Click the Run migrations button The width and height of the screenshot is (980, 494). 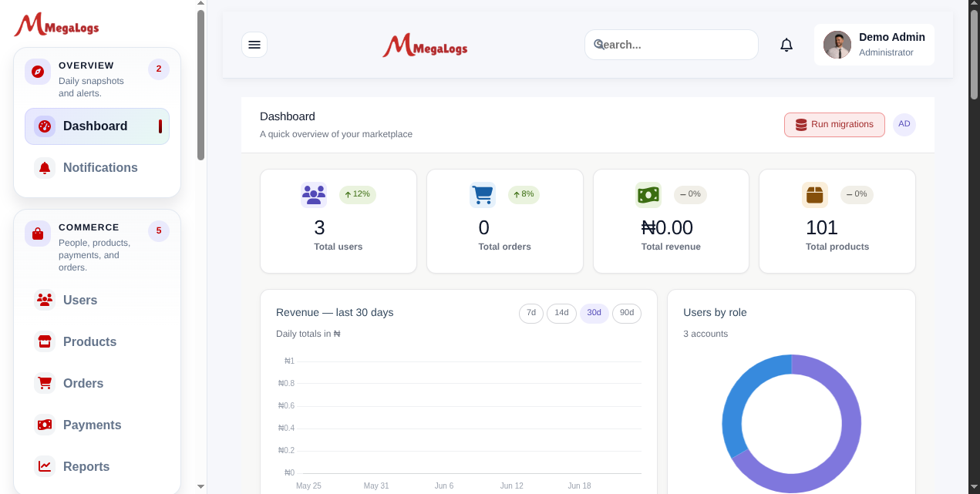834,125
